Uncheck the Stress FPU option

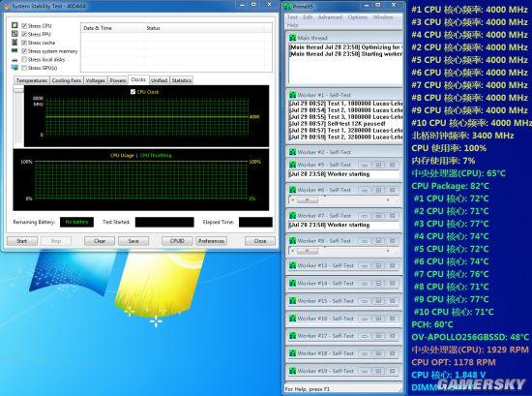click(24, 34)
